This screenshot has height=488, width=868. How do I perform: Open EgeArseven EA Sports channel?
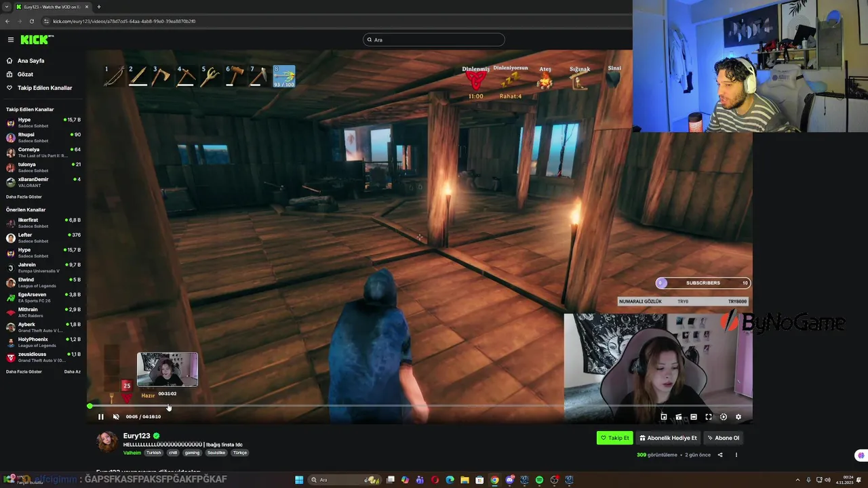pos(43,298)
